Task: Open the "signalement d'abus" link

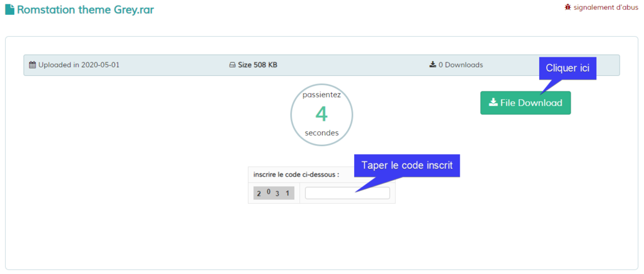Action: point(606,7)
